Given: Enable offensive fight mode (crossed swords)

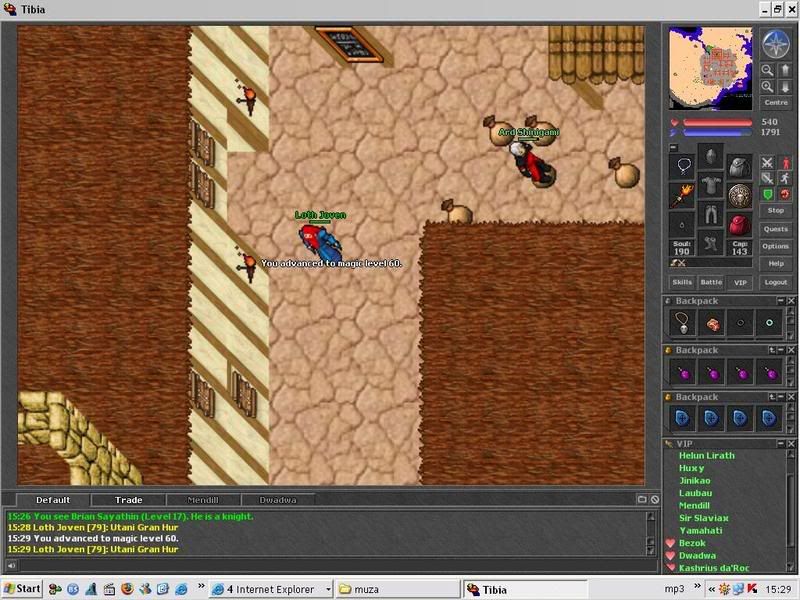Looking at the screenshot, I should pyautogui.click(x=767, y=163).
